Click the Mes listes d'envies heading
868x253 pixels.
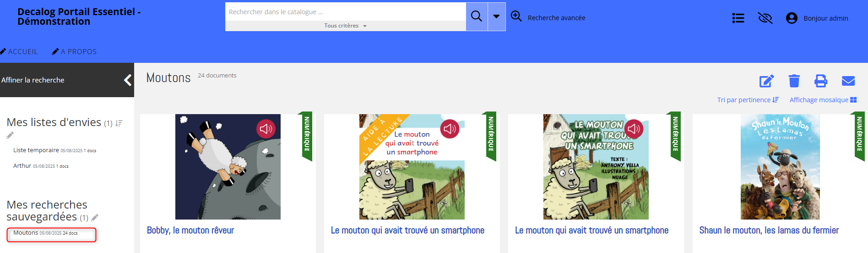point(54,122)
